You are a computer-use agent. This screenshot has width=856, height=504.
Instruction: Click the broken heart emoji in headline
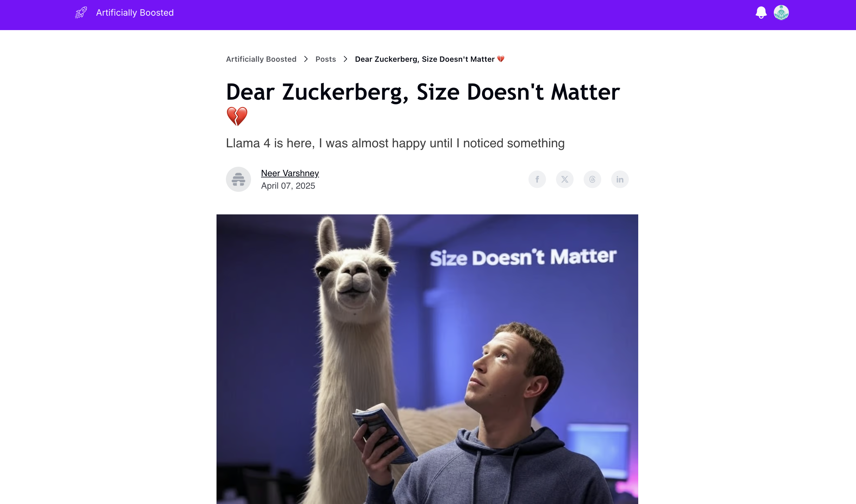(237, 117)
